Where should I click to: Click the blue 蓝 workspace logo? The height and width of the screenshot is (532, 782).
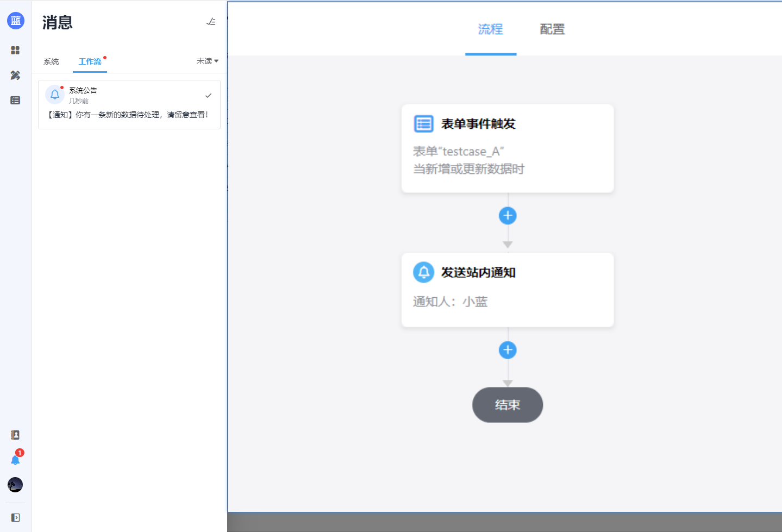coord(15,21)
